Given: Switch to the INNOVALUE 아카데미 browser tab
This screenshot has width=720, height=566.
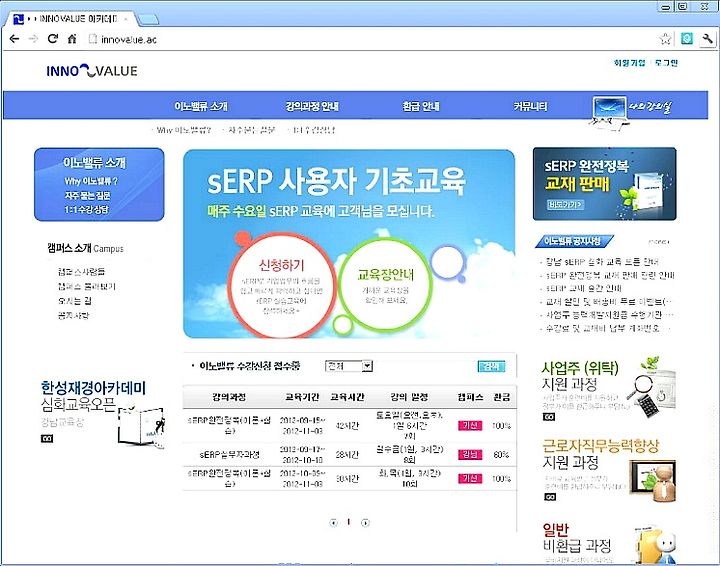Looking at the screenshot, I should pos(73,19).
